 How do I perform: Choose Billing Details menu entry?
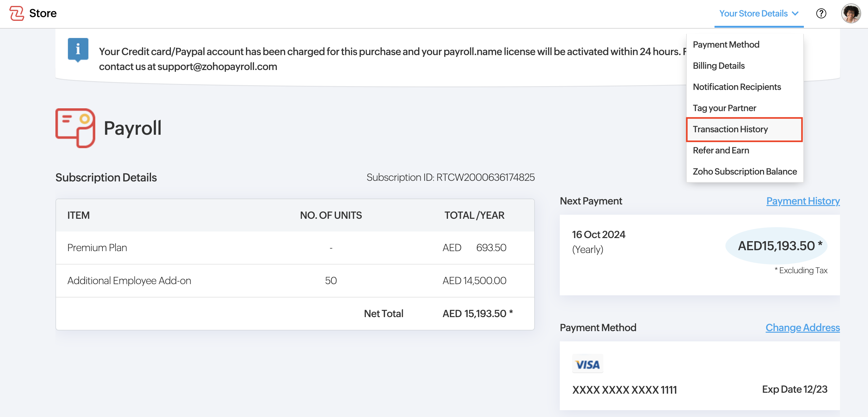click(x=718, y=66)
